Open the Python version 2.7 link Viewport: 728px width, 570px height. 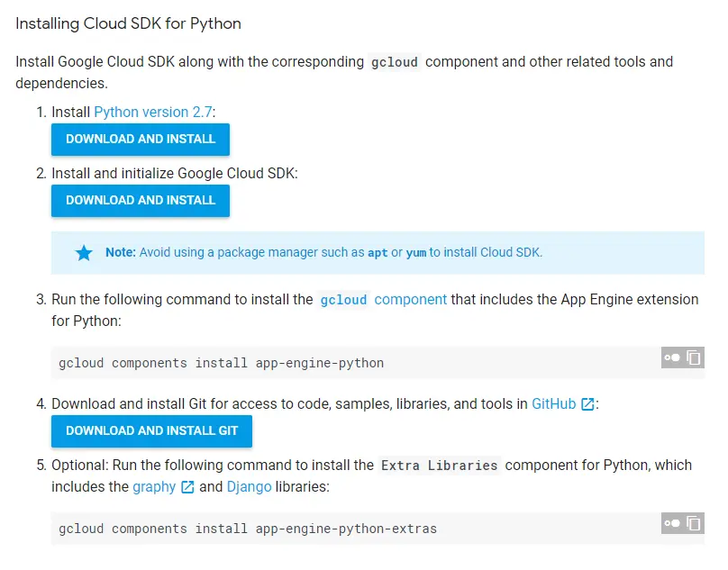tap(153, 112)
